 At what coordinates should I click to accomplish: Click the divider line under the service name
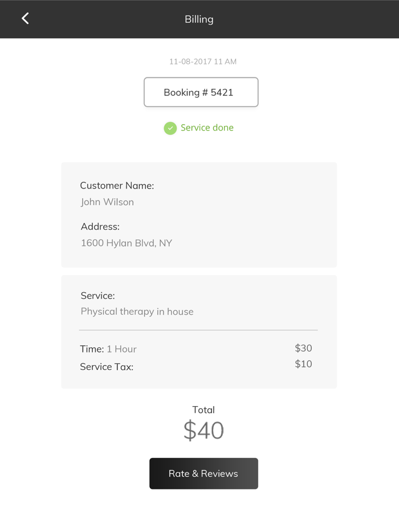click(x=198, y=330)
